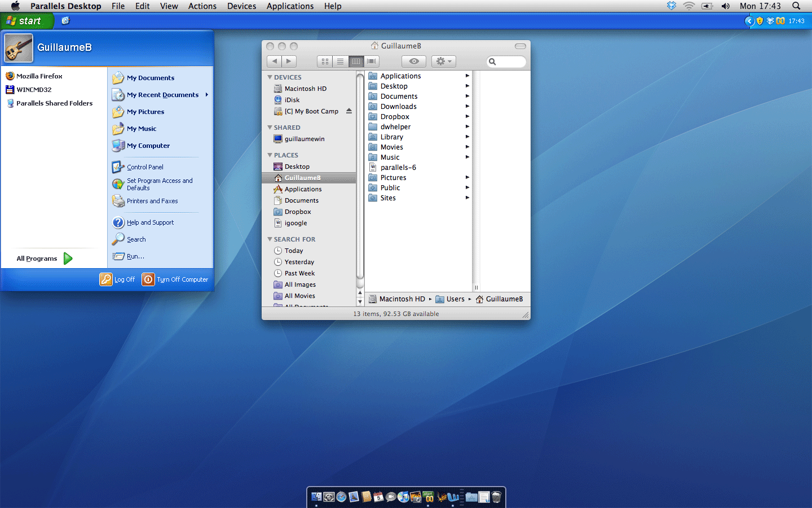The height and width of the screenshot is (508, 812).
Task: Open Address Book in the Dock
Action: click(366, 497)
